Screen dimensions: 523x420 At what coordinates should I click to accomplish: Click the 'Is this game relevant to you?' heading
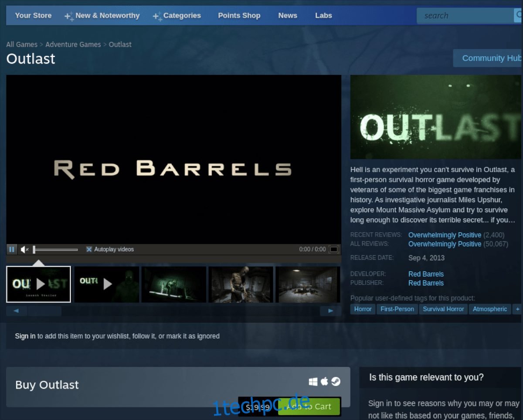tap(426, 377)
